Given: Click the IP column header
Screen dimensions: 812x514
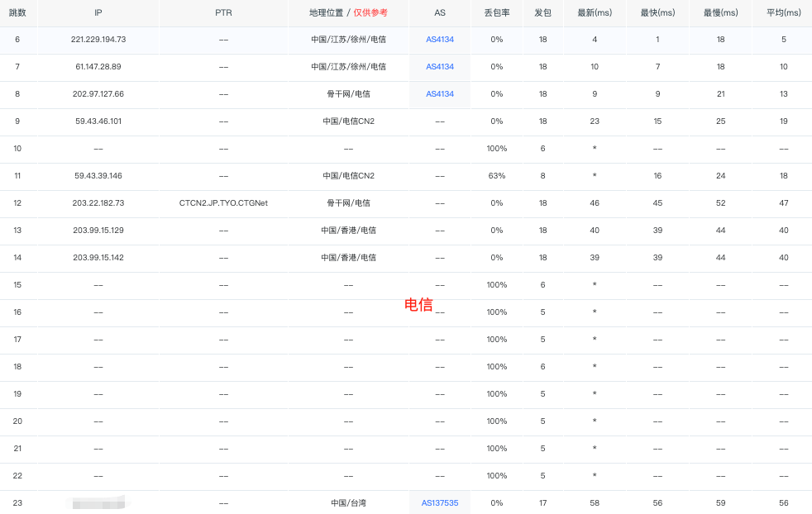Looking at the screenshot, I should pos(98,13).
